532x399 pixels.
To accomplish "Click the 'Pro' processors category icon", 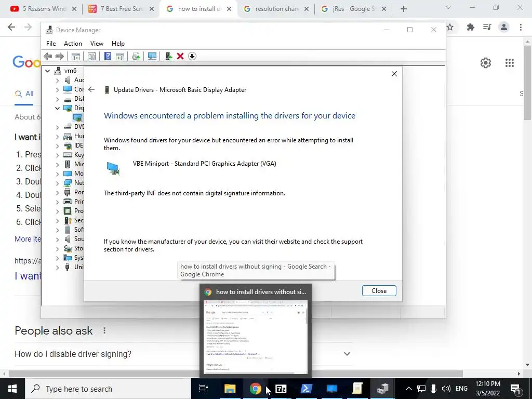I will (68, 211).
